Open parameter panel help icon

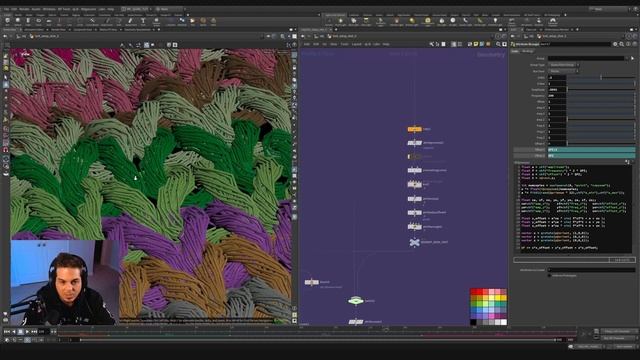(634, 44)
